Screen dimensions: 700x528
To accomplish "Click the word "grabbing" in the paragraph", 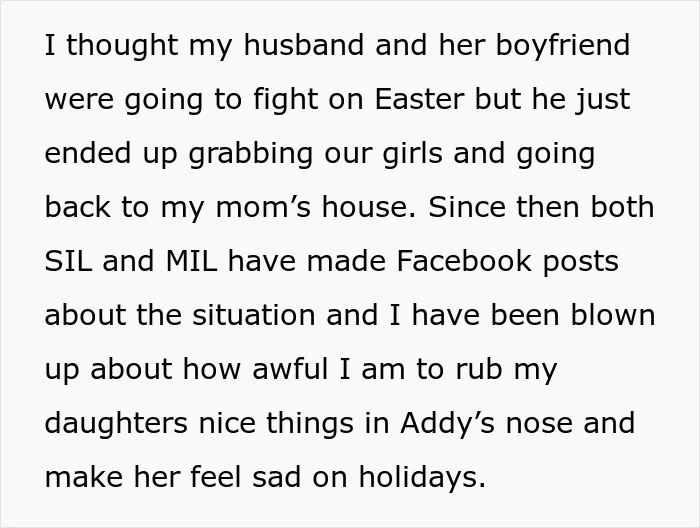I will (x=250, y=154).
